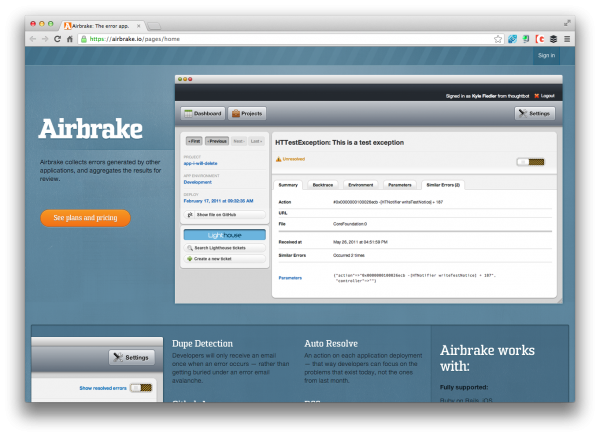Go back with the browser back arrow
The image size is (600, 437).
[x=33, y=39]
